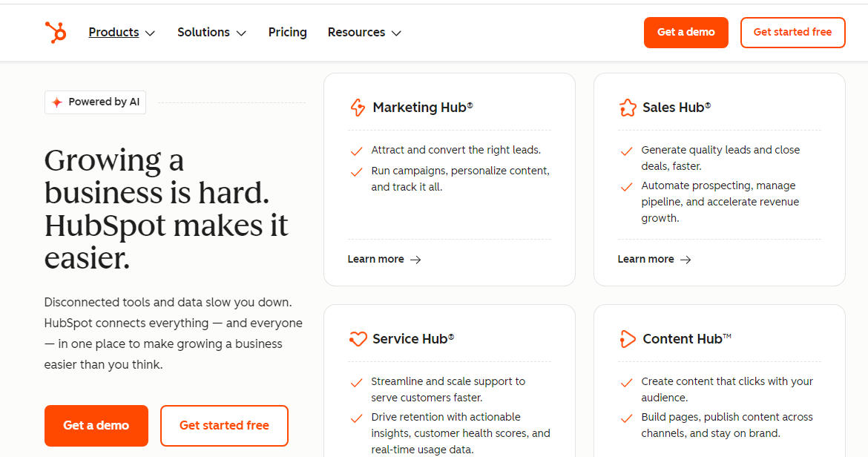Expand the Products dropdown chevron
The width and height of the screenshot is (868, 457).
pos(150,33)
